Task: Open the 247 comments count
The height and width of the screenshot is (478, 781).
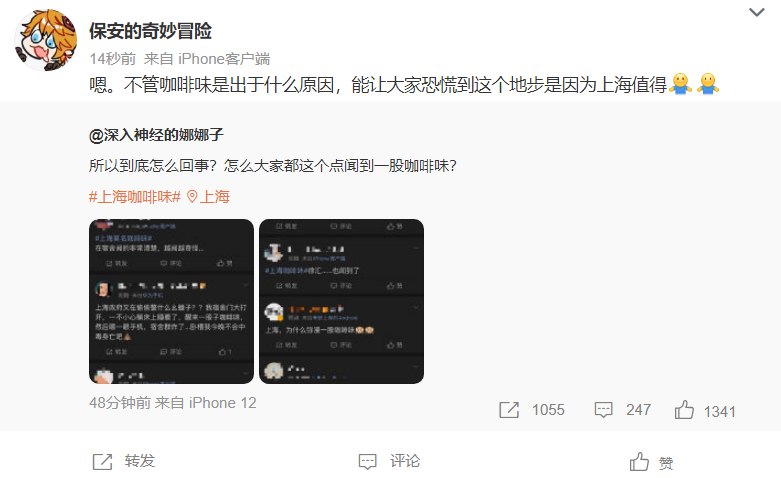Action: coord(639,410)
